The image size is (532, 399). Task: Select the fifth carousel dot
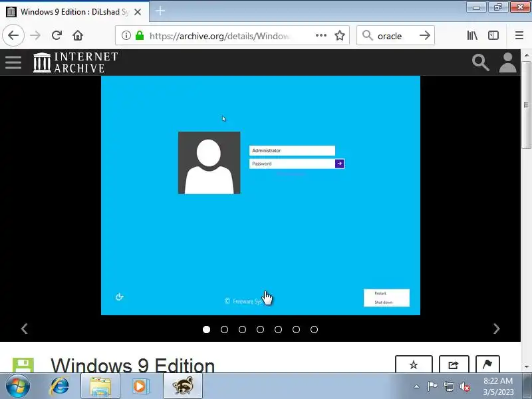[278, 329]
